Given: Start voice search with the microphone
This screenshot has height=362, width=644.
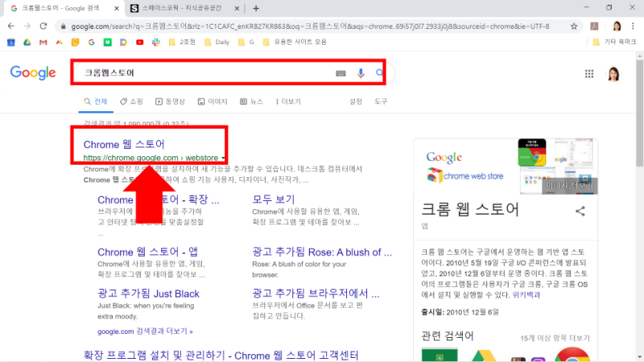Looking at the screenshot, I should [361, 73].
